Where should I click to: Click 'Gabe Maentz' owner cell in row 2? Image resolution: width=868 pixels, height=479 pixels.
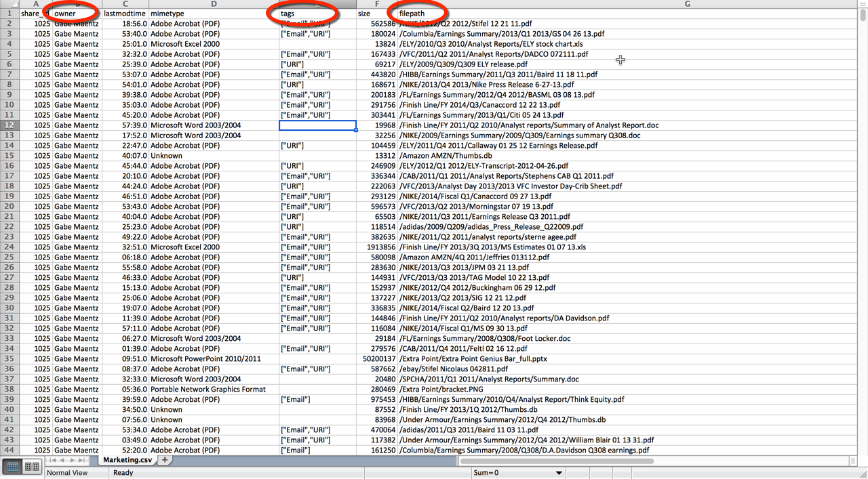click(x=77, y=24)
